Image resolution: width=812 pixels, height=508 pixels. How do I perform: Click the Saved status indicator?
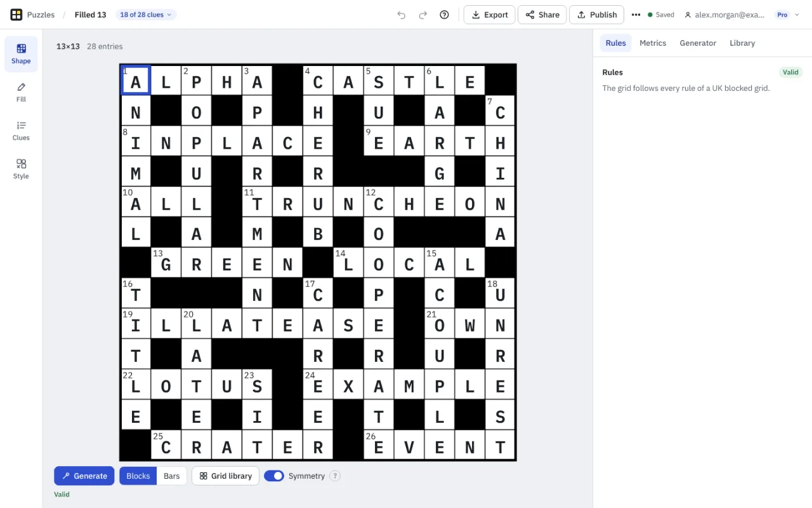661,15
